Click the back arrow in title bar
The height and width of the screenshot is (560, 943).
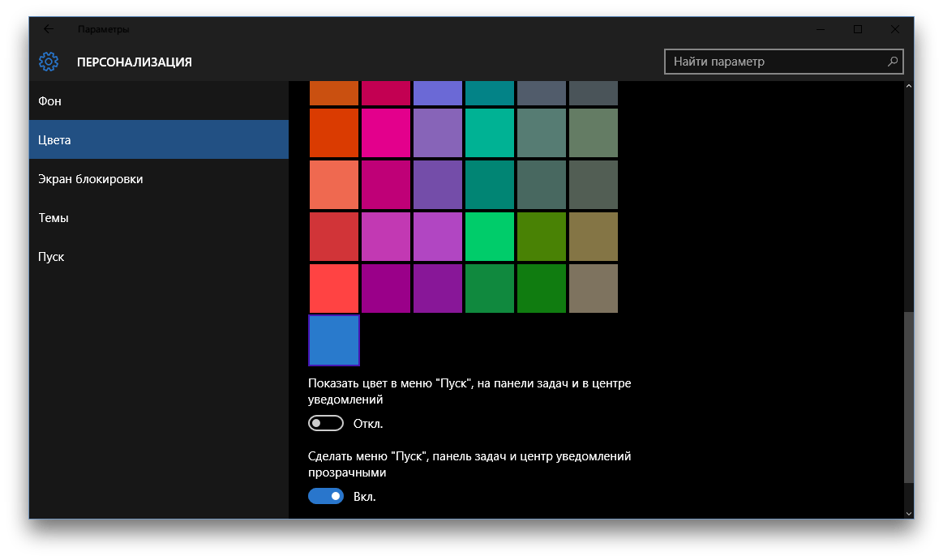pyautogui.click(x=49, y=29)
